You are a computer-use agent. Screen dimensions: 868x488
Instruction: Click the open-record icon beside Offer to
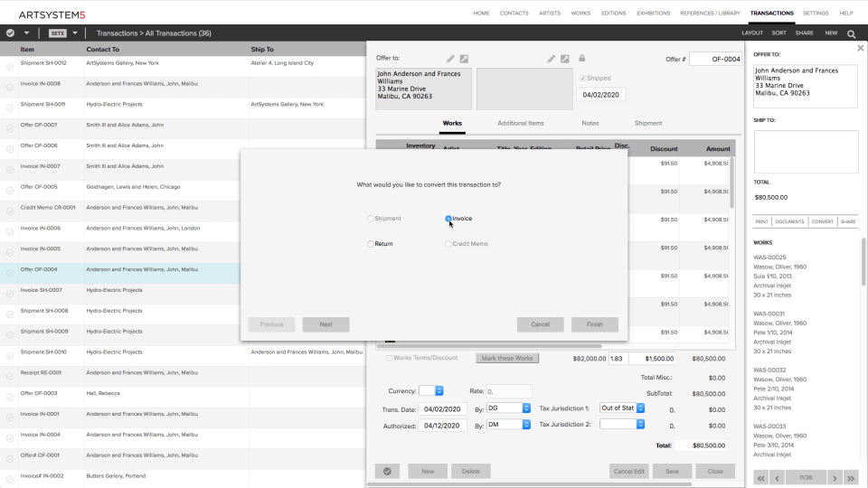coord(464,59)
